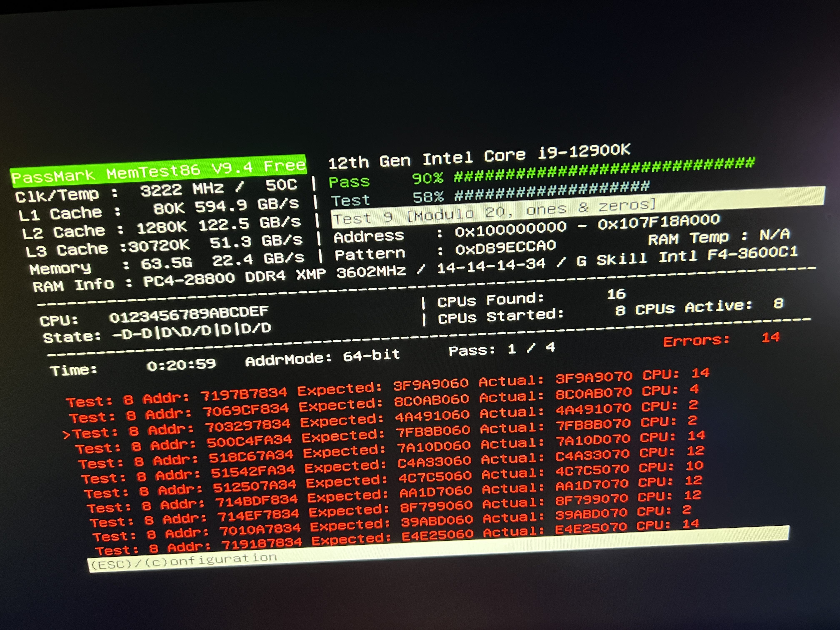Click the arrow marker beside Addr 500C4FA34

coord(67,435)
